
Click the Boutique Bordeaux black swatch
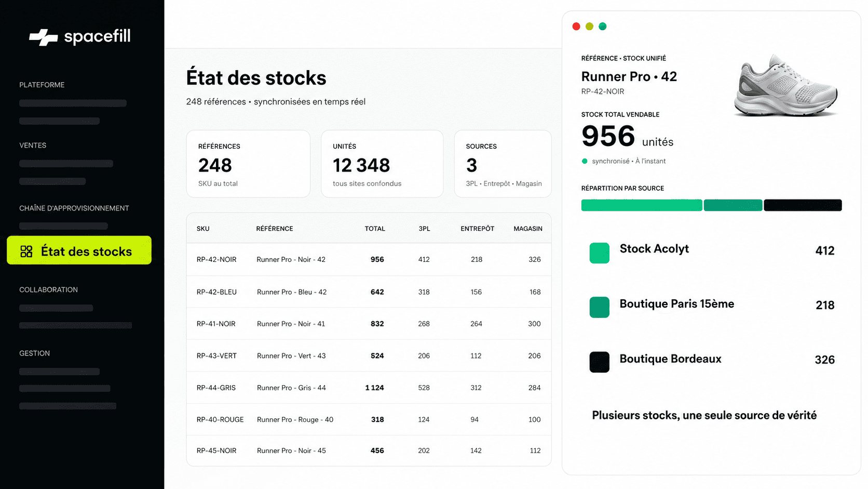[600, 362]
